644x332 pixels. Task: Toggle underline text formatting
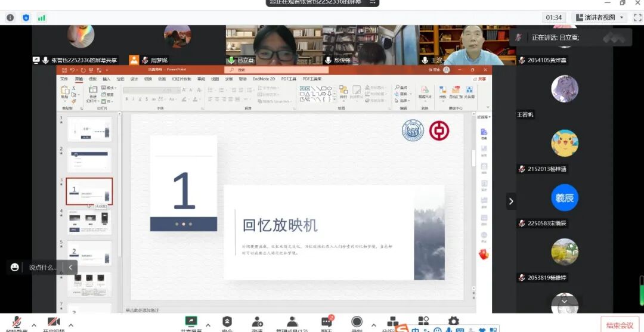(140, 99)
